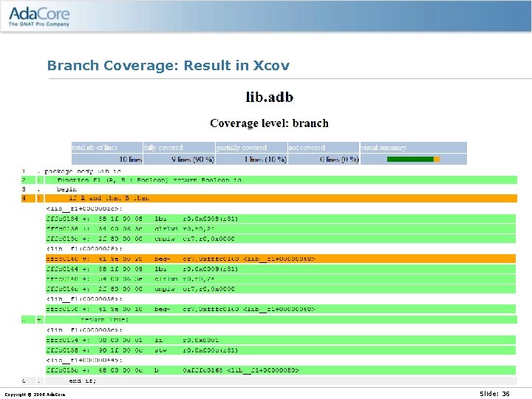Click the "begin" source line

[x=66, y=189]
